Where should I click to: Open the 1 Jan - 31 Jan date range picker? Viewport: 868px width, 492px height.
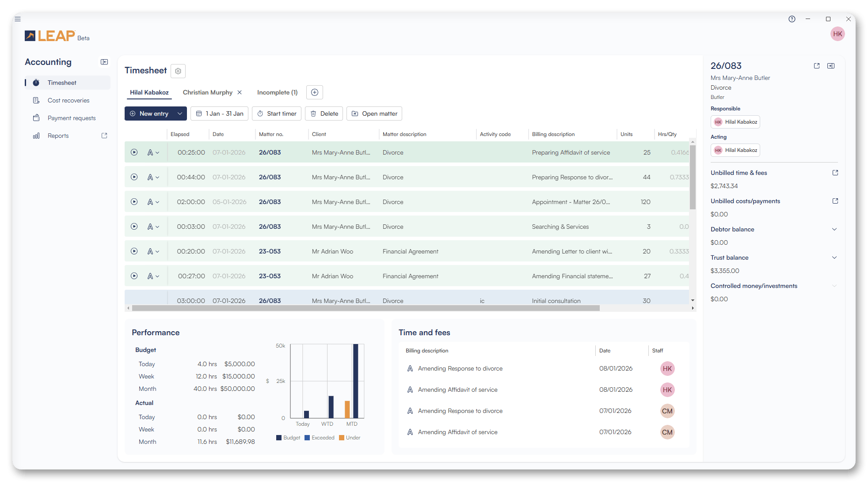coord(220,114)
